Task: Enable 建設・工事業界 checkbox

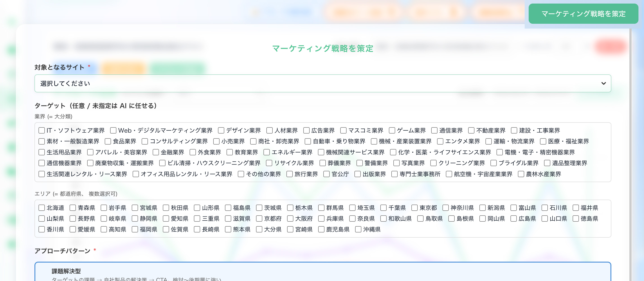Action: click(514, 131)
